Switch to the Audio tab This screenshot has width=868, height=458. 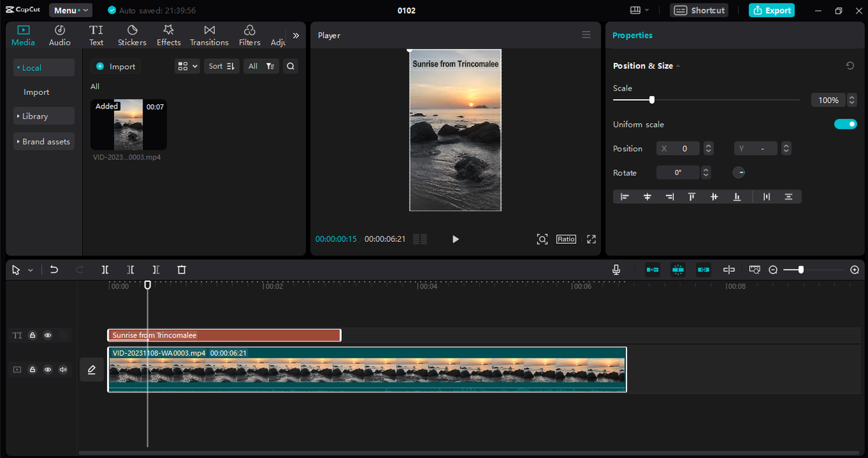(x=60, y=36)
